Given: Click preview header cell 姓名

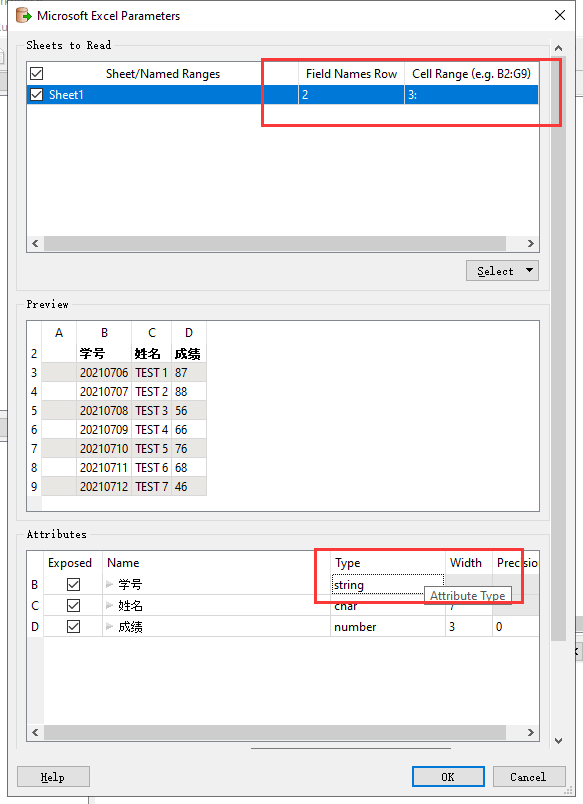Looking at the screenshot, I should pyautogui.click(x=152, y=354).
